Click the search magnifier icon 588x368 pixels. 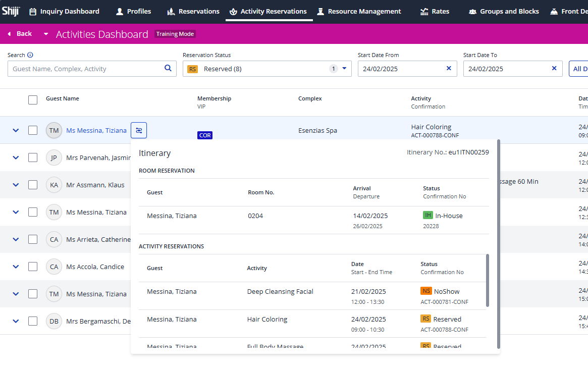click(168, 69)
